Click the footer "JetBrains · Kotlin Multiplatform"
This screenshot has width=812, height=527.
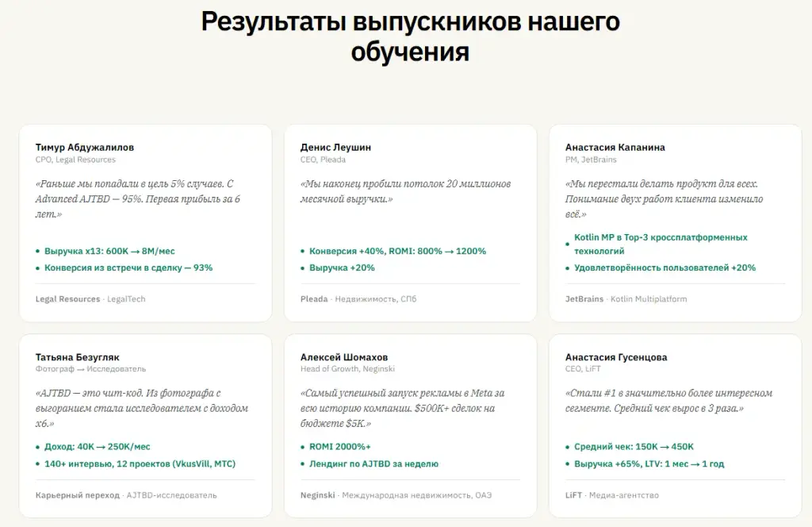tap(626, 299)
